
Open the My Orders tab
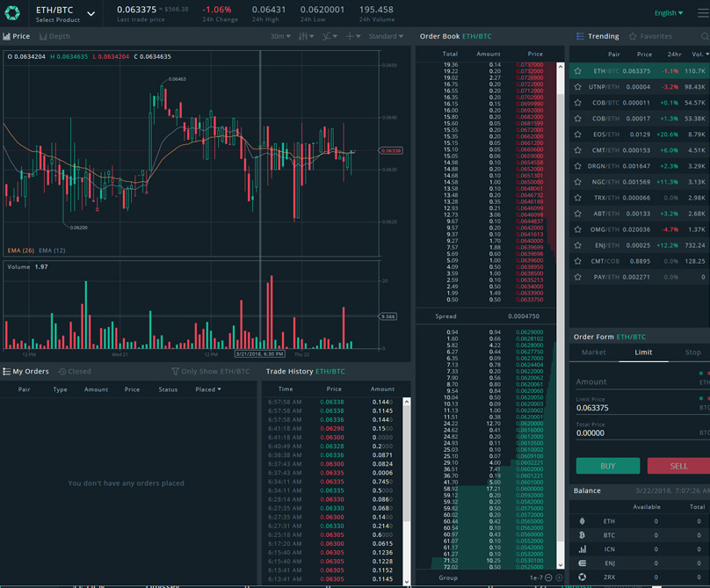(x=25, y=372)
